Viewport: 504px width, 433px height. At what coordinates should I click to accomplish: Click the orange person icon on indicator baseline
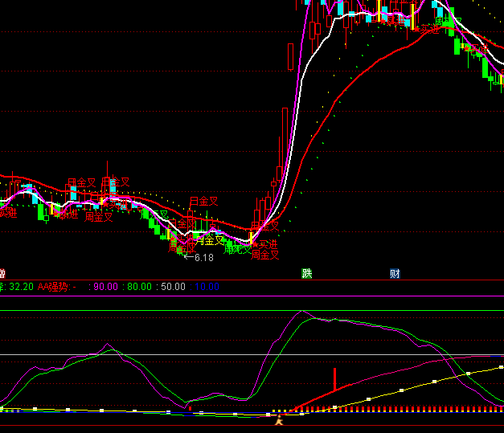coord(280,419)
